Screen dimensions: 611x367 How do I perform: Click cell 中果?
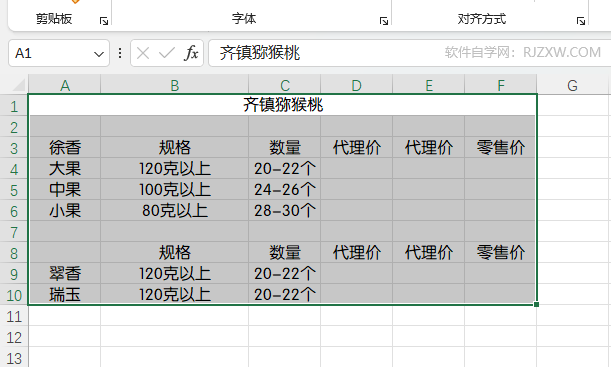pos(65,190)
